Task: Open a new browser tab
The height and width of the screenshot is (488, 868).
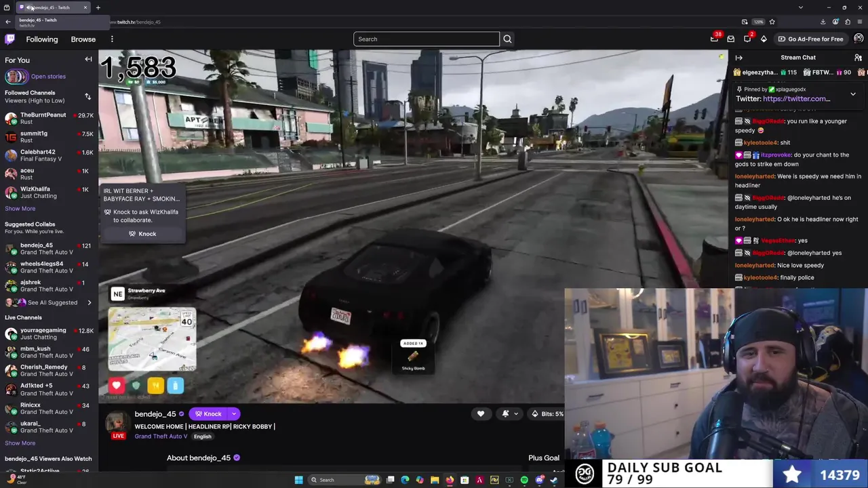Action: click(98, 7)
